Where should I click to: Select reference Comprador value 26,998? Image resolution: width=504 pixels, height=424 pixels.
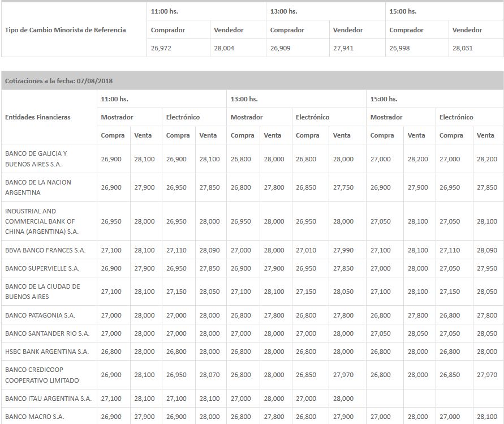coord(399,48)
